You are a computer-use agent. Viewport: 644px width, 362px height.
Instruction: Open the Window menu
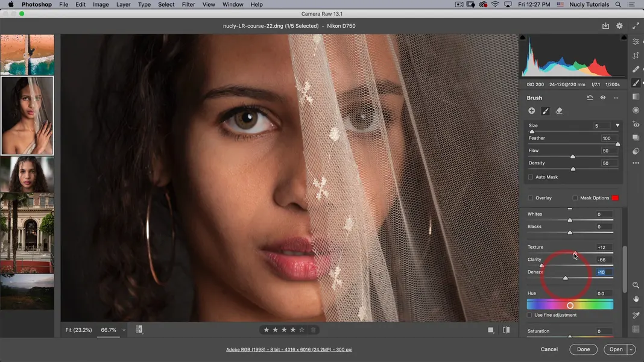(x=233, y=4)
